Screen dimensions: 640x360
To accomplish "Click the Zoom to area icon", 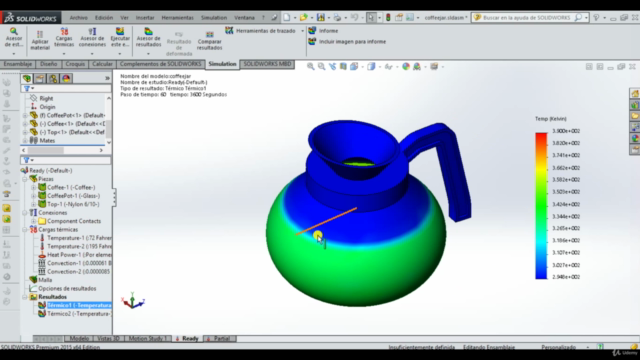I will pos(322,67).
